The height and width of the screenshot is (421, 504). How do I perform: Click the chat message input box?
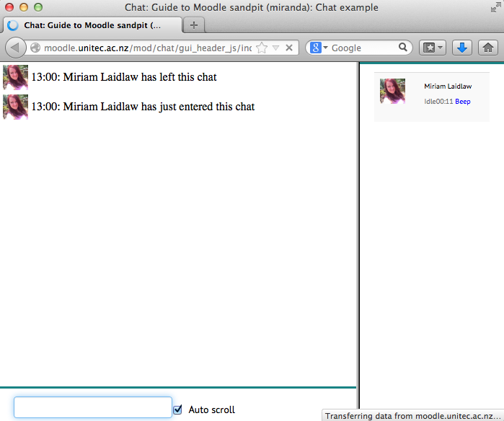point(93,407)
